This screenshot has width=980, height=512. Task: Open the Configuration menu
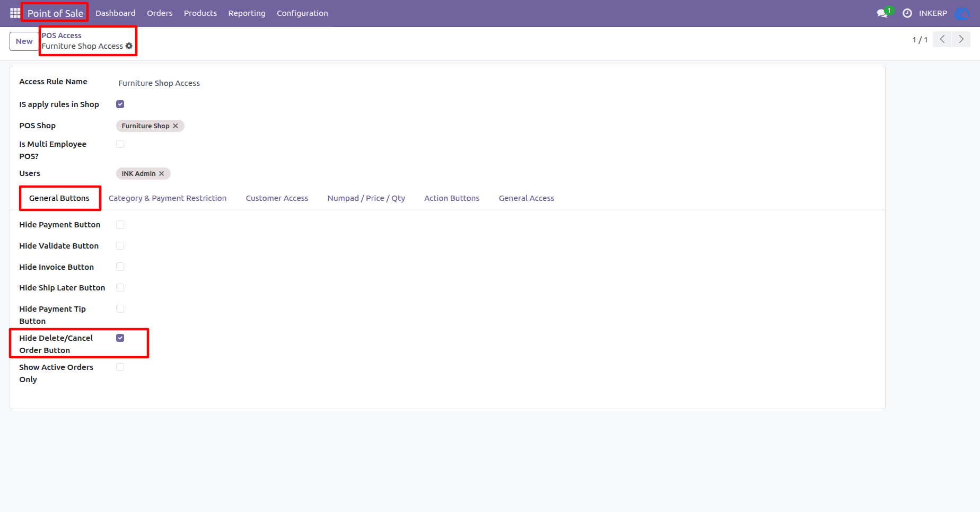click(302, 13)
